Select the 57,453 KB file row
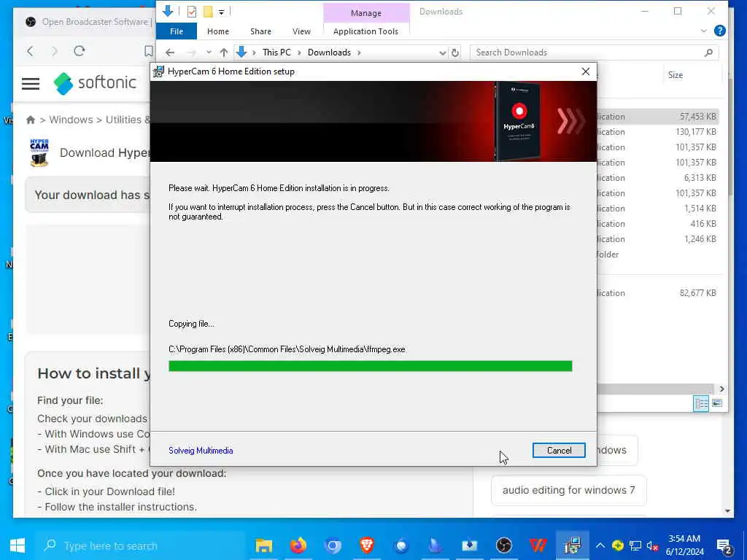Viewport: 747px width, 560px height. tap(657, 117)
